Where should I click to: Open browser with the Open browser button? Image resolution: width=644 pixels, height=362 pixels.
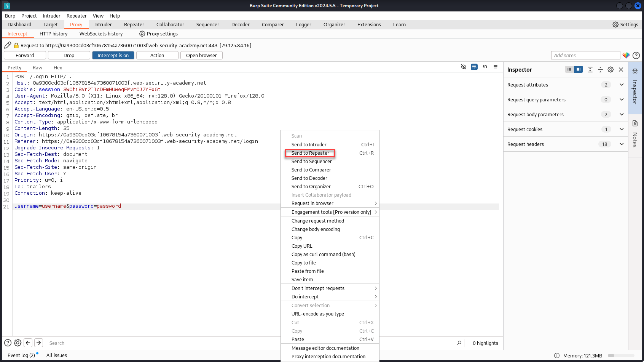tap(201, 55)
